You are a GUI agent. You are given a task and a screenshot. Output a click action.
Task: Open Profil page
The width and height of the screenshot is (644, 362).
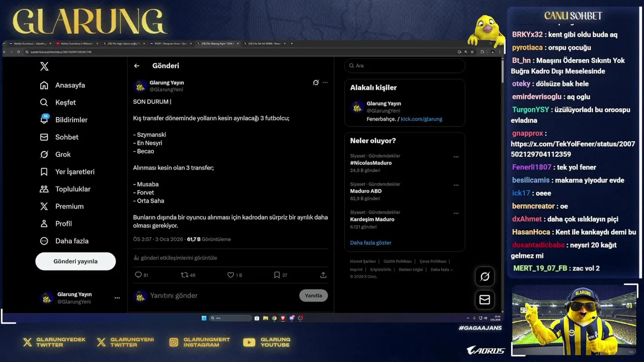click(x=56, y=224)
